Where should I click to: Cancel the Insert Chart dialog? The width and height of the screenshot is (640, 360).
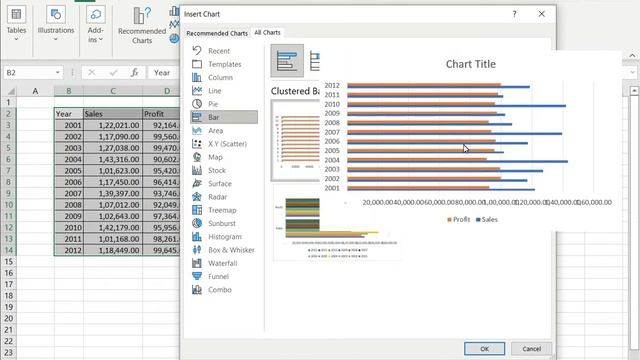tap(531, 349)
